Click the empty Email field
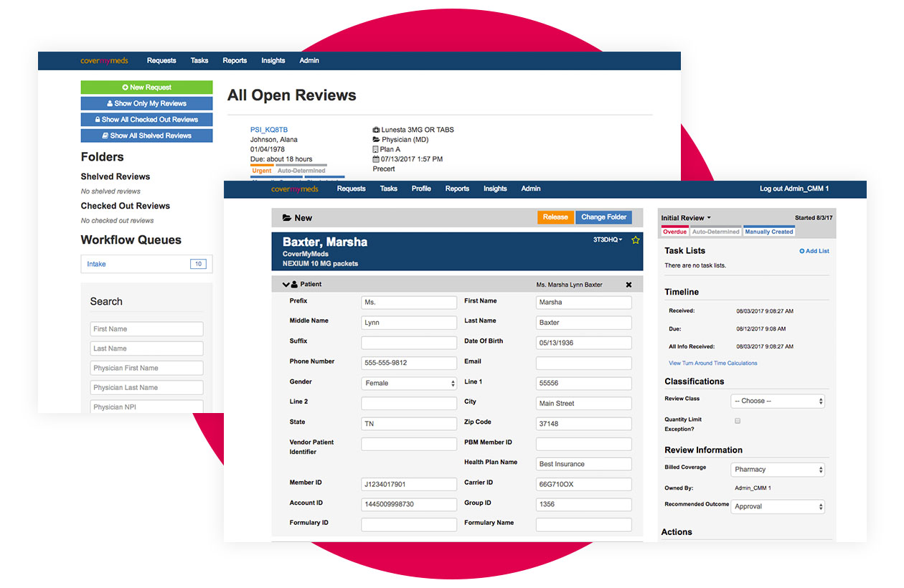The height and width of the screenshot is (588, 904). point(584,363)
